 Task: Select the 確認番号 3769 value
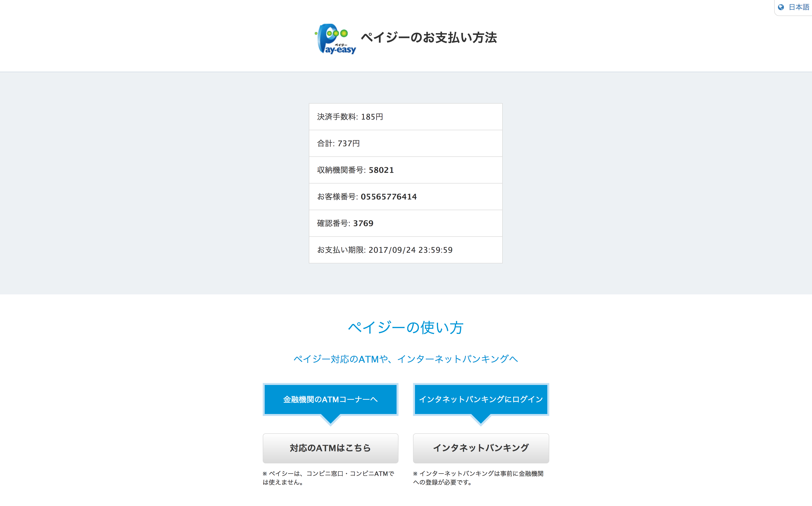[x=363, y=223]
